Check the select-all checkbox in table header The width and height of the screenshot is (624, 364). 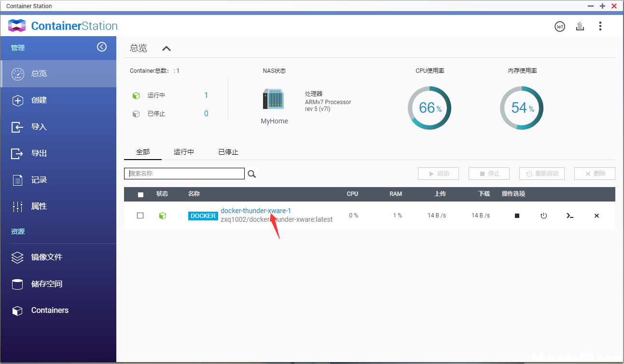click(140, 193)
